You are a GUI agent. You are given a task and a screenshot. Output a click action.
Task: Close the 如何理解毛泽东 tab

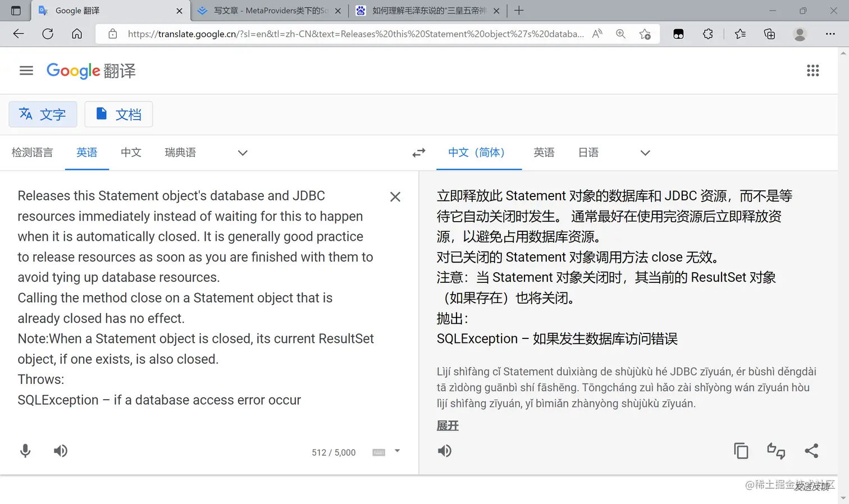(496, 11)
